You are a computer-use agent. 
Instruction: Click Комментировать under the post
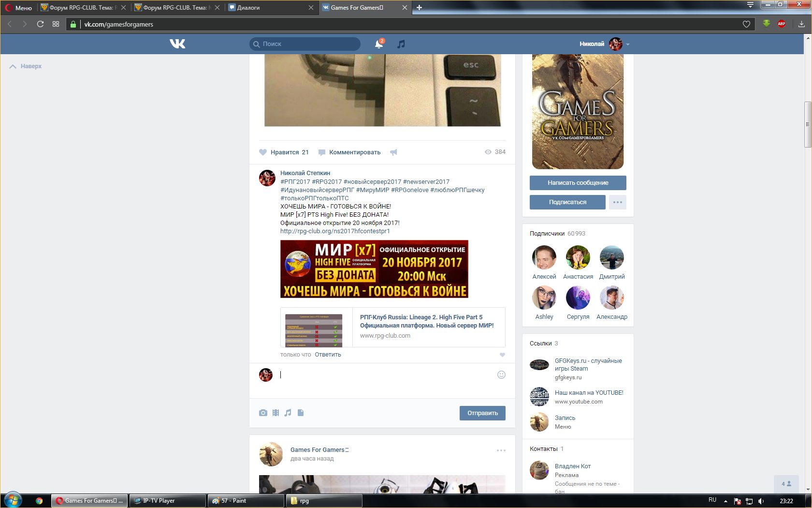point(349,152)
